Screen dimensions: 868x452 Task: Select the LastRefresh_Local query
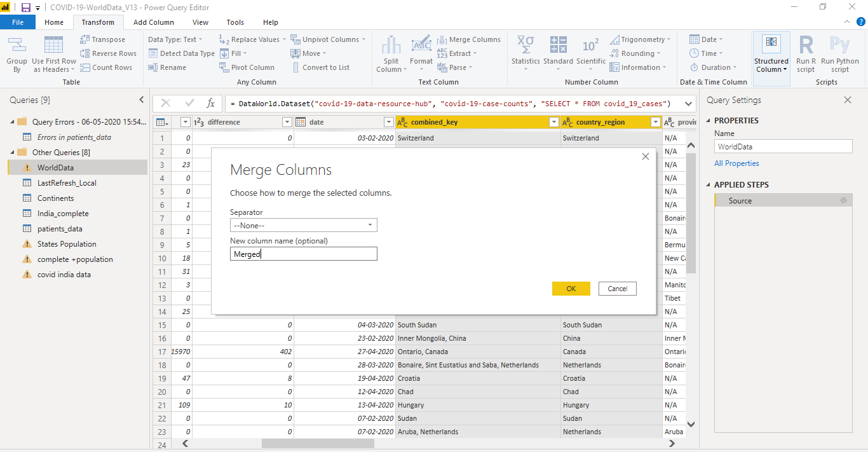pyautogui.click(x=77, y=183)
